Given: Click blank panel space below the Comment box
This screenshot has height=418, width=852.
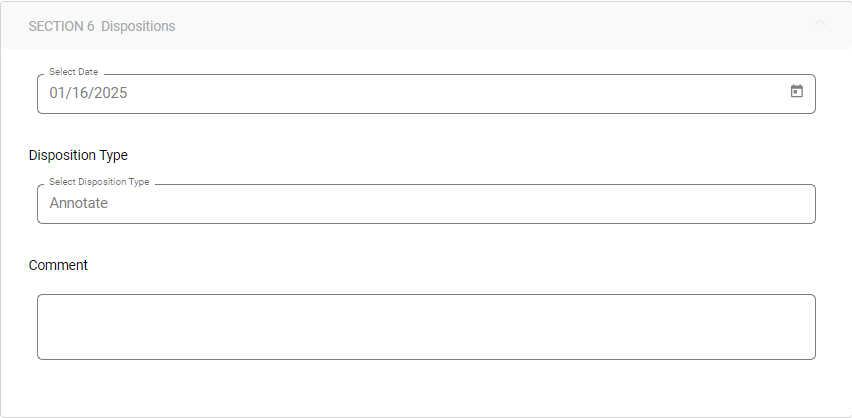Looking at the screenshot, I should click(426, 388).
